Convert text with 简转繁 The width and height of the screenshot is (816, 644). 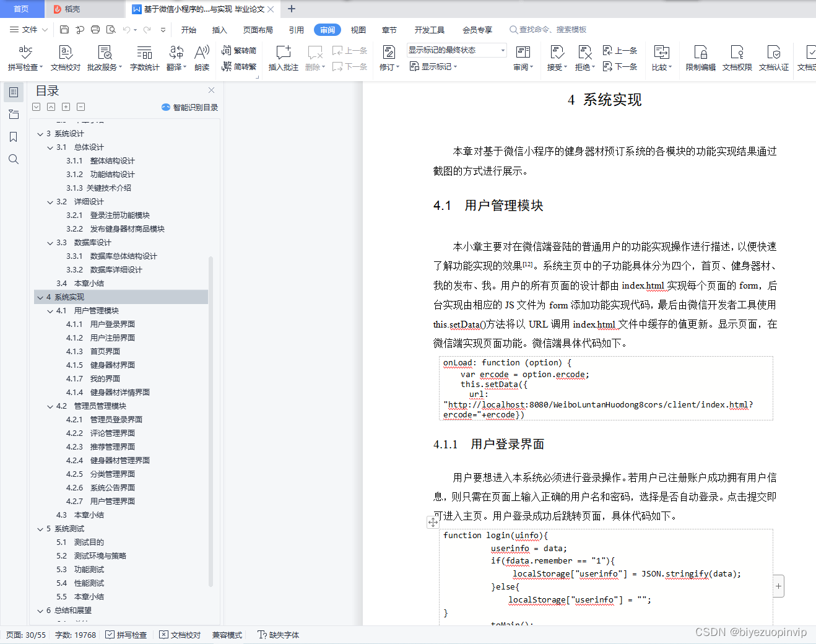[239, 66]
